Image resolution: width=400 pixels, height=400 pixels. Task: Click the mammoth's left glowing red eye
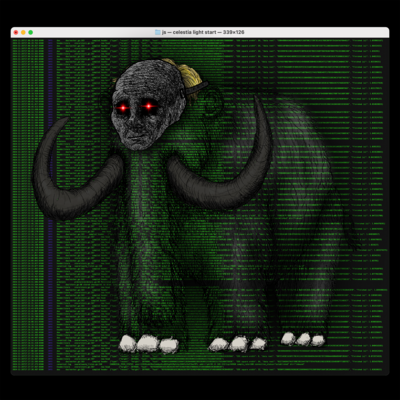click(x=123, y=108)
